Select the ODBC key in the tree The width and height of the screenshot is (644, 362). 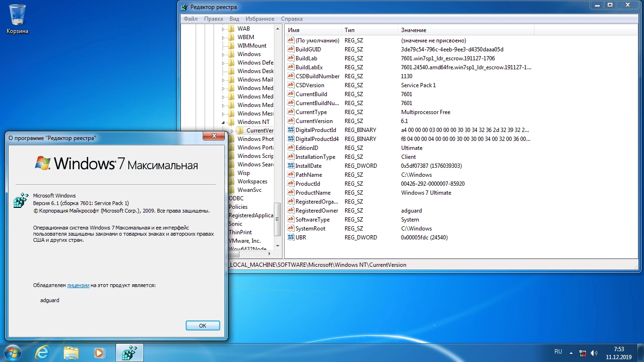coord(236,198)
